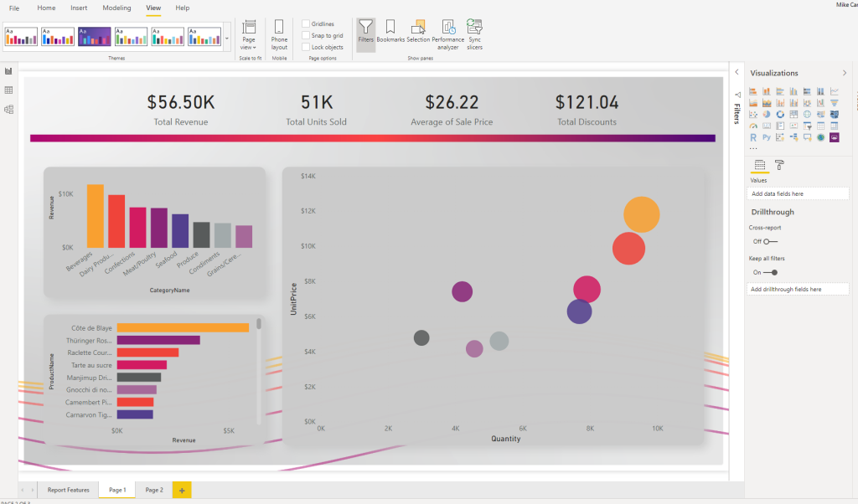The height and width of the screenshot is (504, 858).
Task: Open the Home ribbon tab
Action: click(x=46, y=8)
